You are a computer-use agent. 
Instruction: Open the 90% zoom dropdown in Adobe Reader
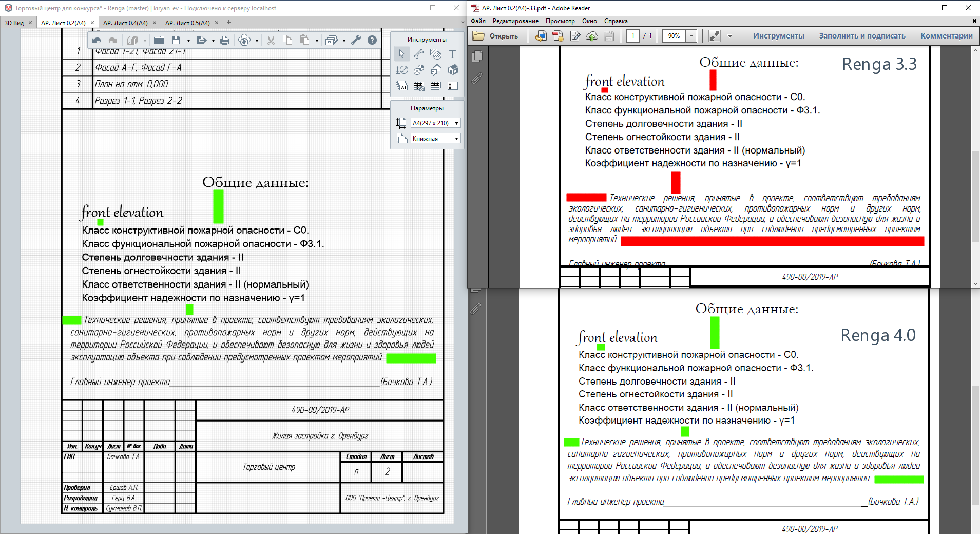point(691,36)
